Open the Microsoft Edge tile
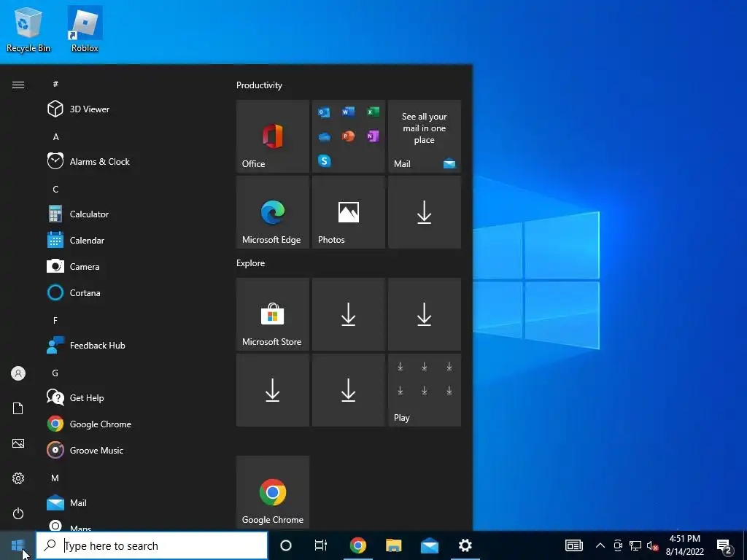Screen dimensions: 747x560 click(x=273, y=212)
